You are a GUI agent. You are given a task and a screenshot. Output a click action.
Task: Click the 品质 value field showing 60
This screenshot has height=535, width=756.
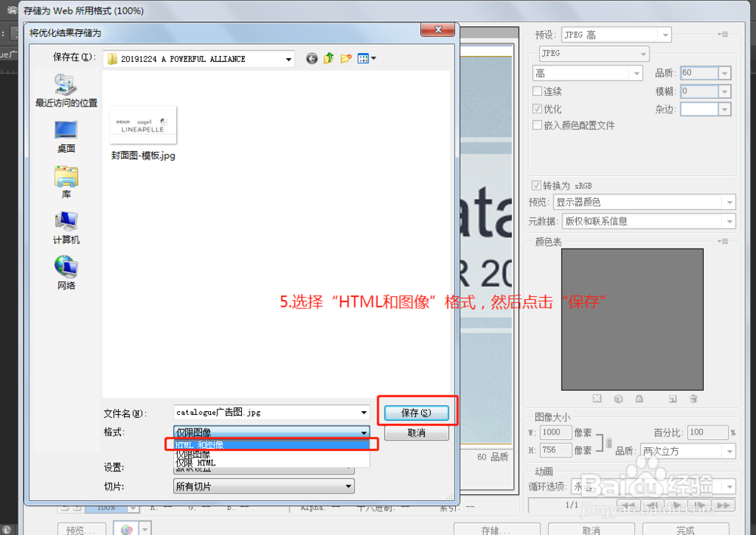point(699,73)
